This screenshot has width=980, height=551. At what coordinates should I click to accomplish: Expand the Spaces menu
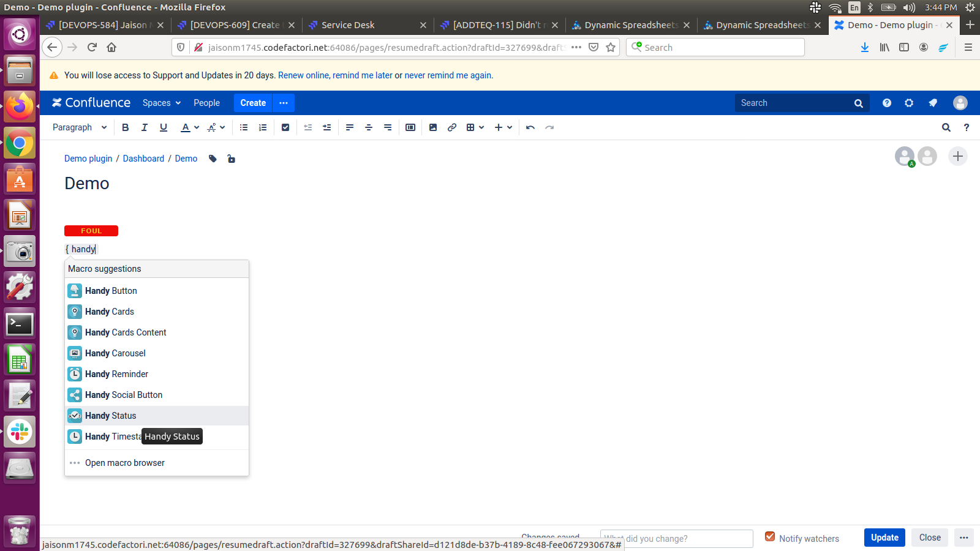[x=162, y=103]
